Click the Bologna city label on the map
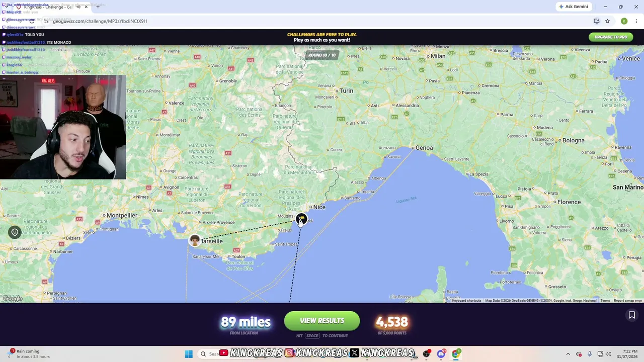Screen dimensions: 644x362 573,140
